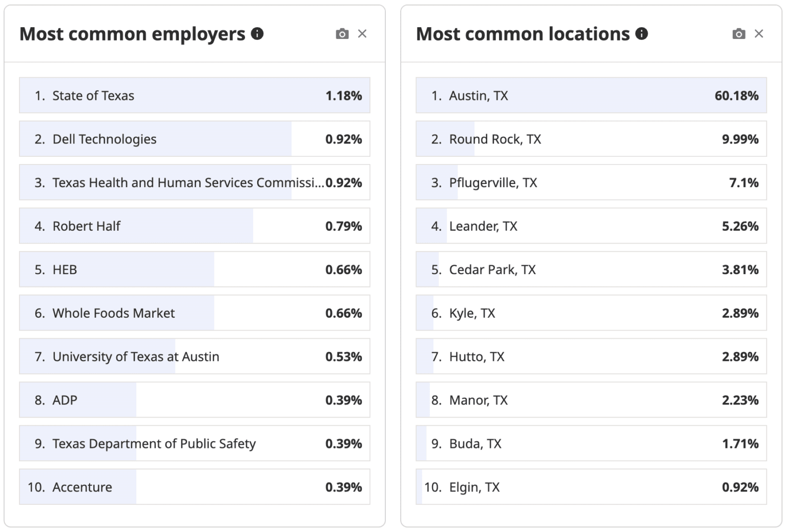Select Round Rock, TX in locations list
The height and width of the screenshot is (532, 787).
coord(590,139)
